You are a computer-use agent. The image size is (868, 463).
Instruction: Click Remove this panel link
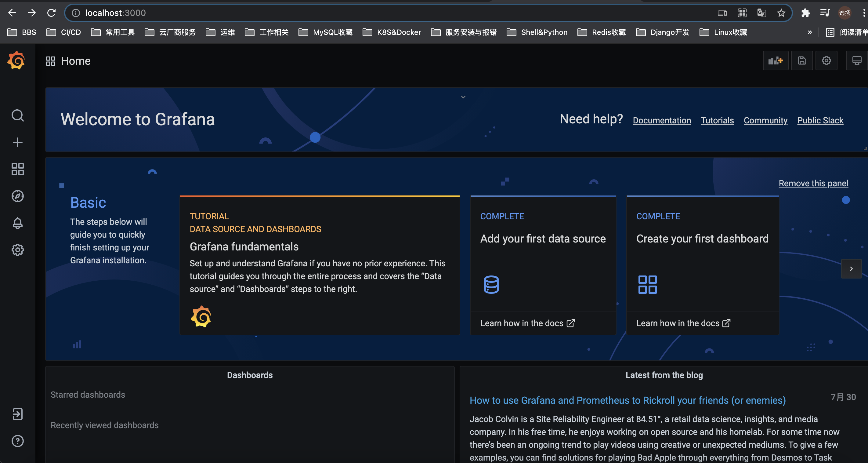click(x=813, y=183)
